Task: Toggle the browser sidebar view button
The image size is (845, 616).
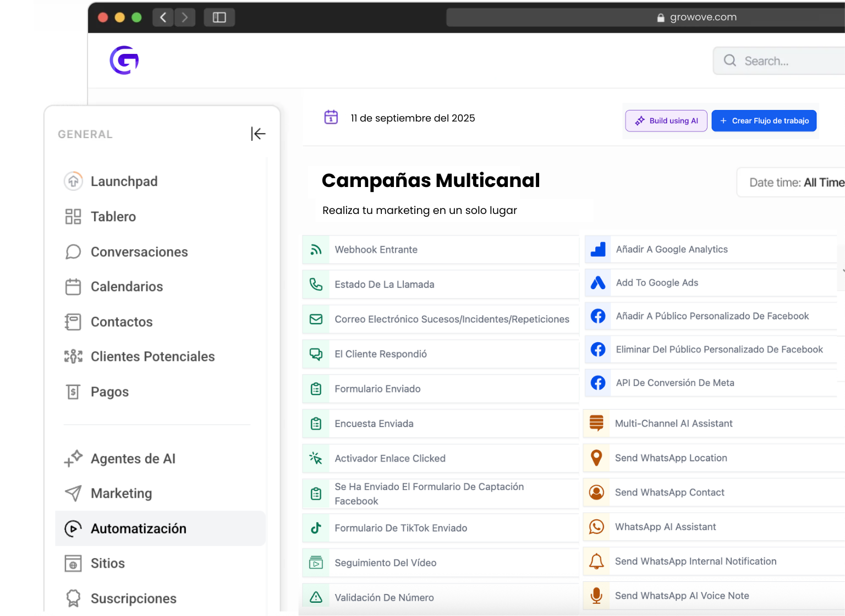Action: tap(219, 18)
